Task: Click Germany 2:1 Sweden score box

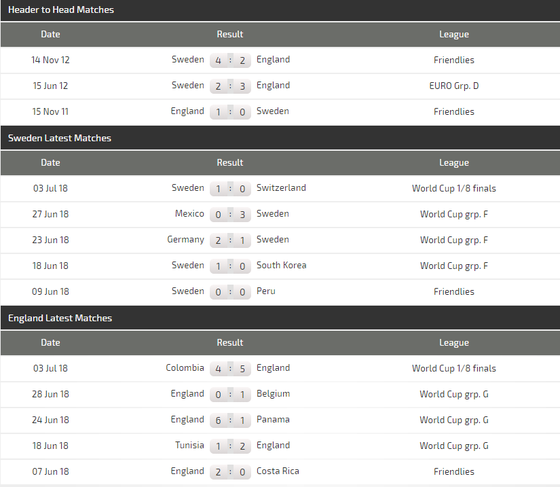Action: coord(230,240)
